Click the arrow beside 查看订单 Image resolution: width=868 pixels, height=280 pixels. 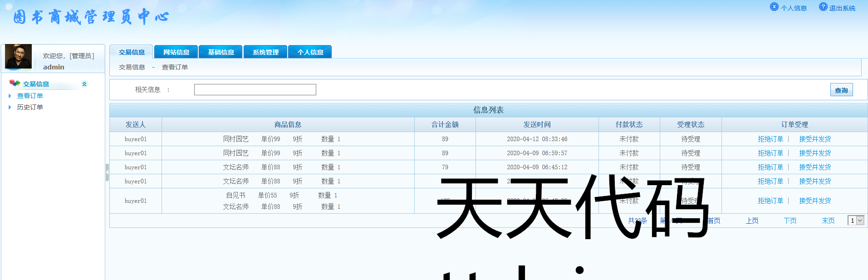click(x=10, y=96)
